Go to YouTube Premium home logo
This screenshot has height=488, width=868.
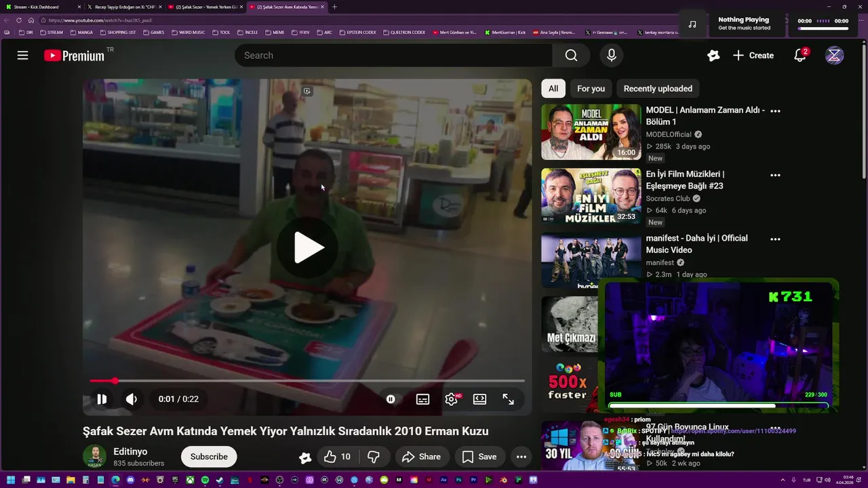tap(75, 56)
